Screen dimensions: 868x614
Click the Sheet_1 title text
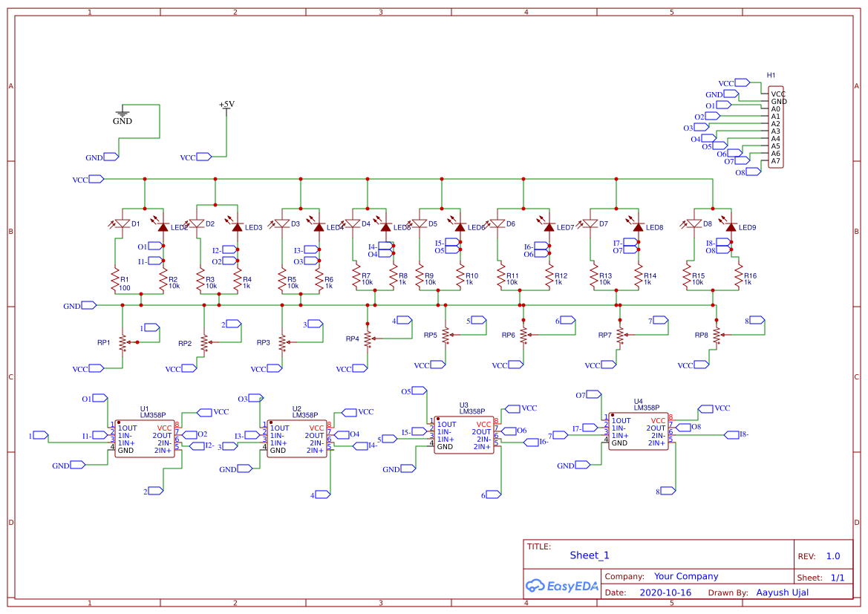tap(589, 555)
